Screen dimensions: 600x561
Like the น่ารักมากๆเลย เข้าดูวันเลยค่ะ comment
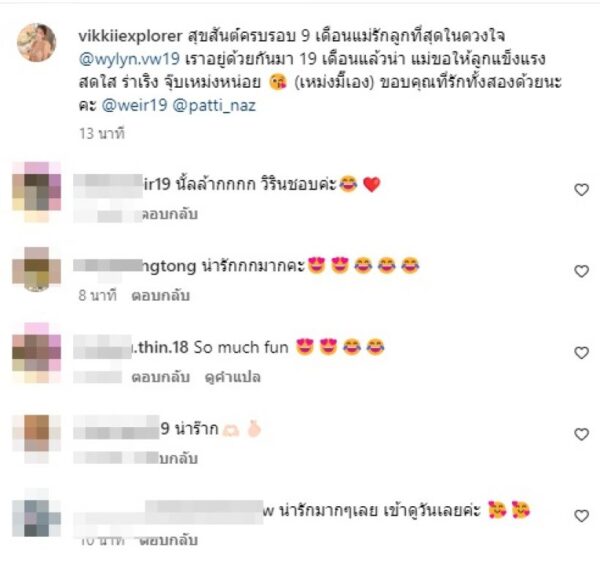(581, 515)
